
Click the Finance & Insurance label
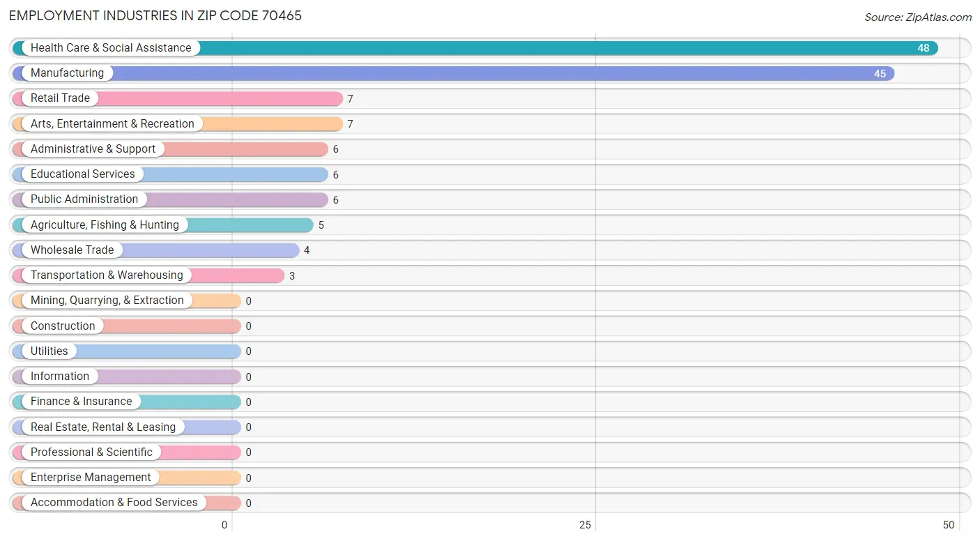(x=81, y=401)
